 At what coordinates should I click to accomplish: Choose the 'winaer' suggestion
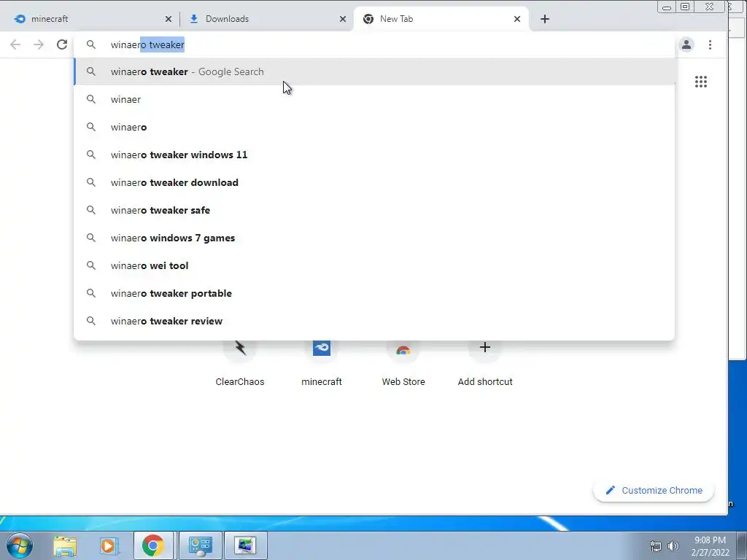click(375, 99)
